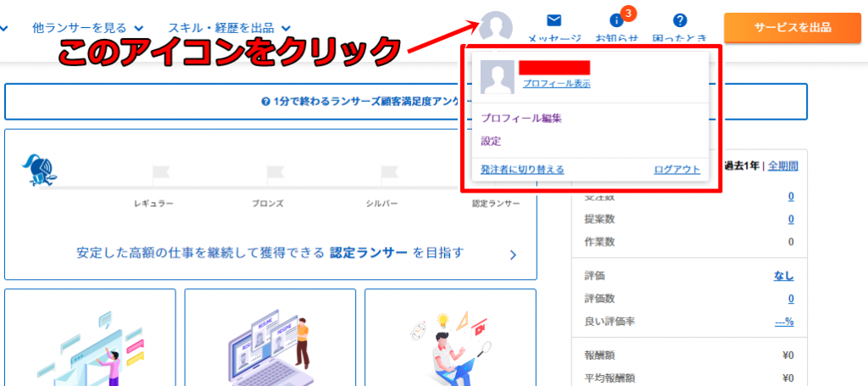Click the プロフィール表示 link in dropdown
The height and width of the screenshot is (386, 868).
[x=556, y=84]
